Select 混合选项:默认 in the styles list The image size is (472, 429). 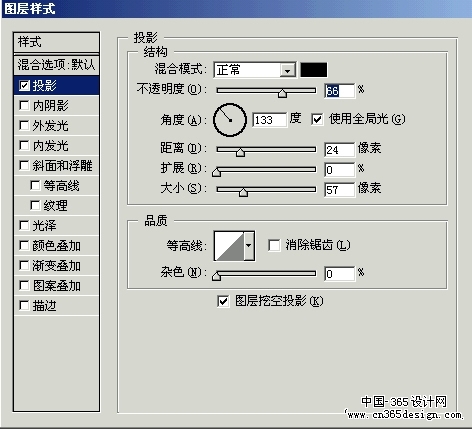coord(56,64)
